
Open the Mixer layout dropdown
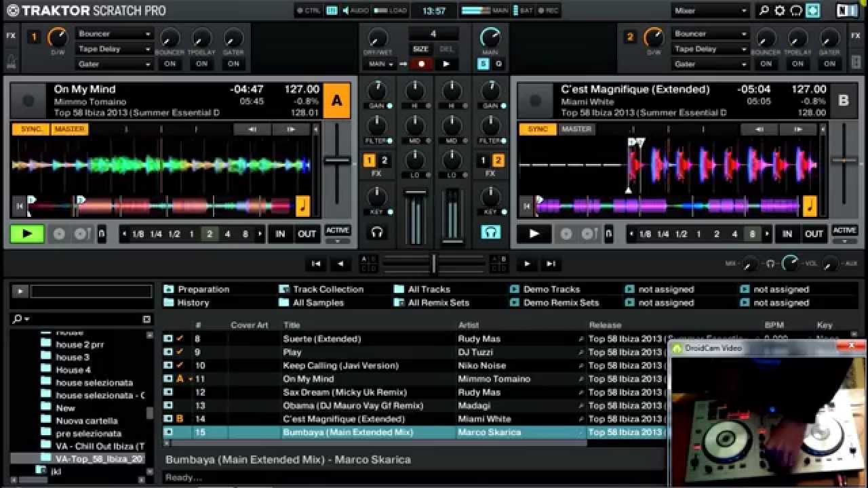(x=711, y=11)
